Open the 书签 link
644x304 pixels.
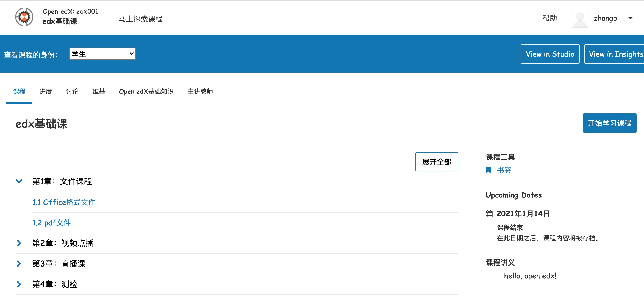click(x=504, y=170)
